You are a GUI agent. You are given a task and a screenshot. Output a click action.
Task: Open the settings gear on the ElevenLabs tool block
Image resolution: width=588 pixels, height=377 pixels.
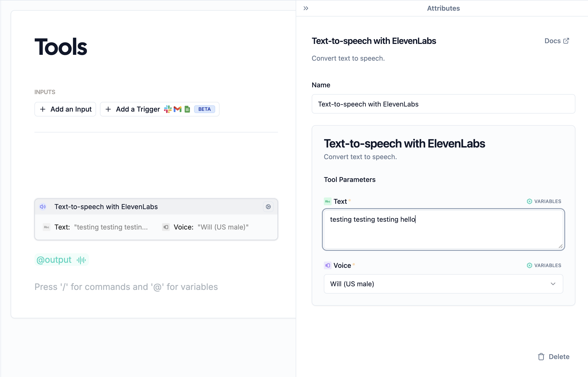pyautogui.click(x=268, y=207)
